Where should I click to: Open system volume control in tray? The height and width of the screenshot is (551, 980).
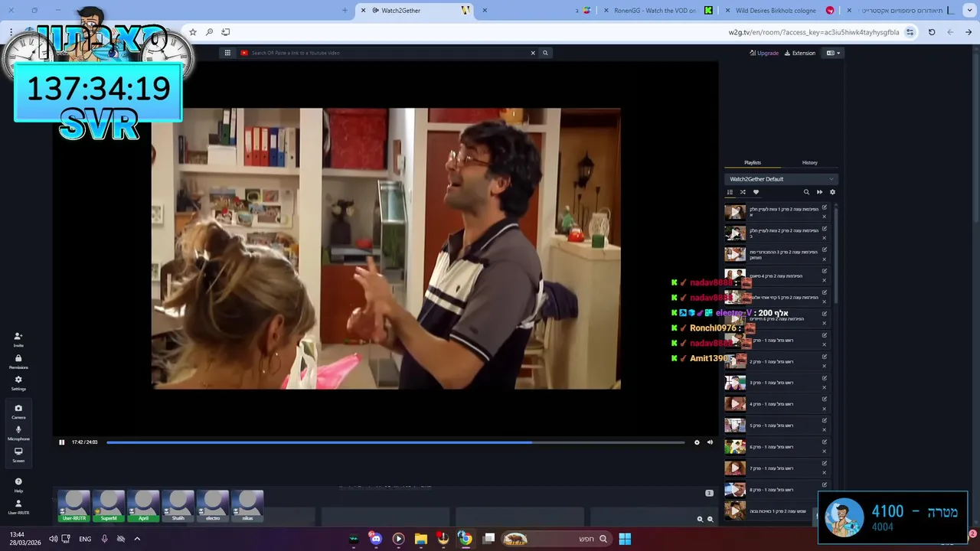pyautogui.click(x=54, y=539)
